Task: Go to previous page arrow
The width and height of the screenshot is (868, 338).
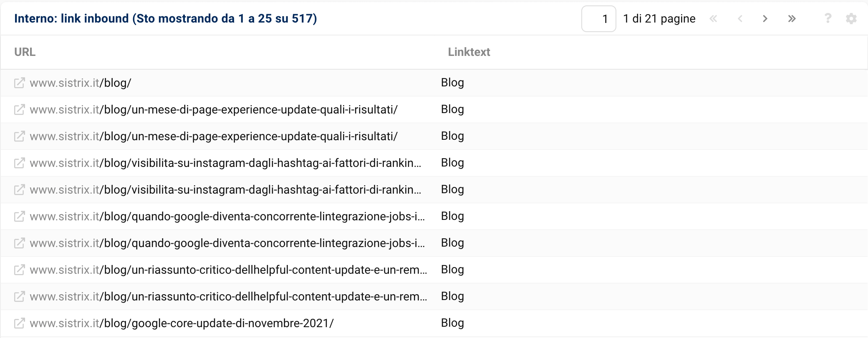Action: 740,18
